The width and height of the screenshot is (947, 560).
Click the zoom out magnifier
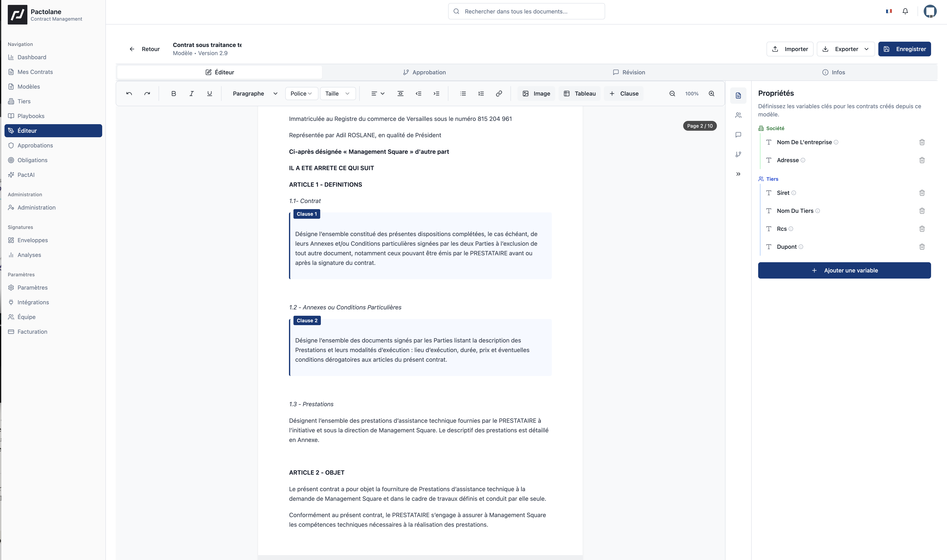tap(673, 94)
